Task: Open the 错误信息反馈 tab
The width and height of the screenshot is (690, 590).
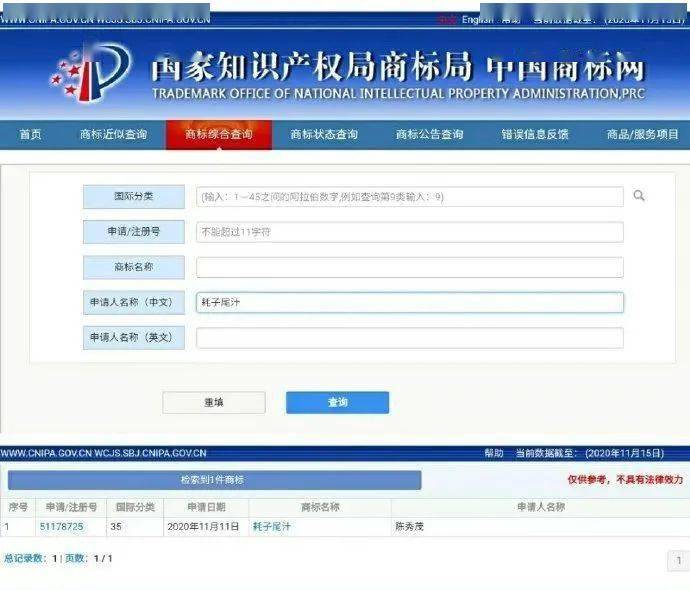Action: [535, 134]
